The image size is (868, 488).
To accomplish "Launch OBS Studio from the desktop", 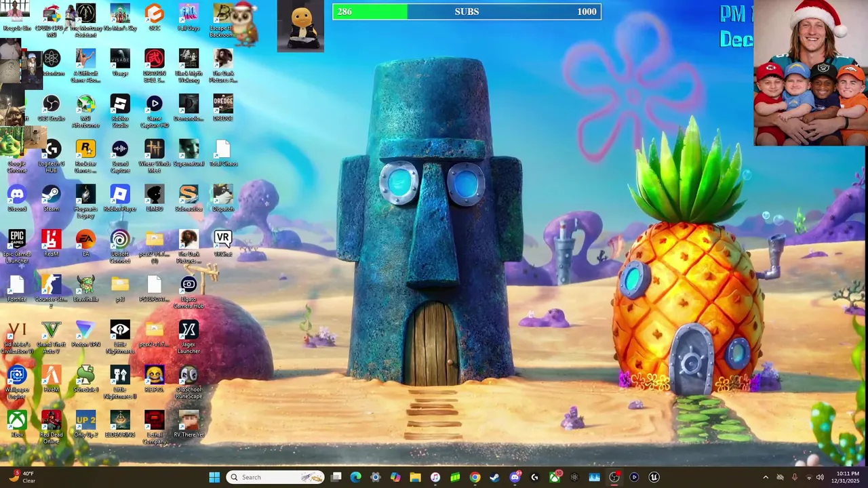I will pyautogui.click(x=52, y=108).
